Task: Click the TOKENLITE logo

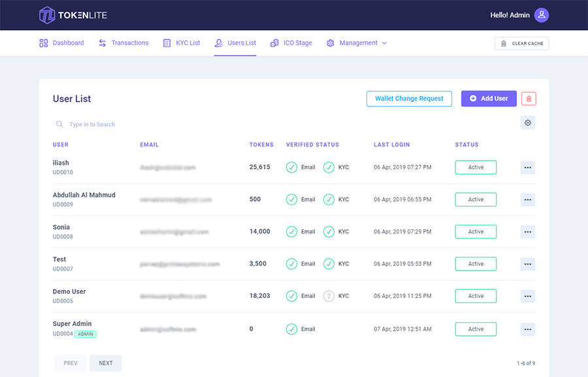Action: pos(74,14)
